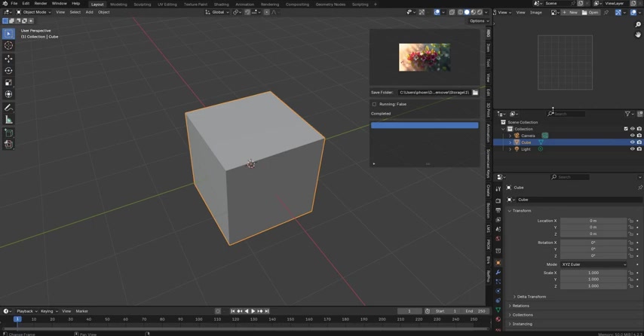Screen dimensions: 644x336
Task: Toggle X-ray in the viewport header
Action: tap(452, 12)
